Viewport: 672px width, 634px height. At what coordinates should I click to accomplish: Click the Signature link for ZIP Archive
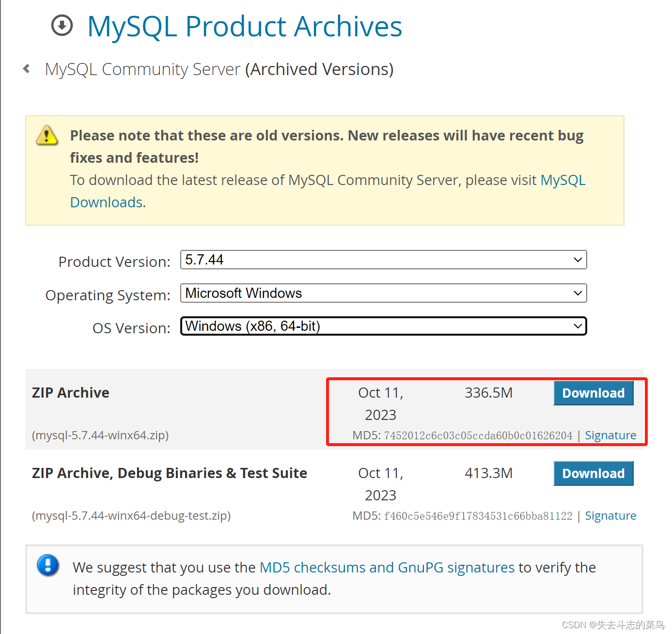(610, 435)
